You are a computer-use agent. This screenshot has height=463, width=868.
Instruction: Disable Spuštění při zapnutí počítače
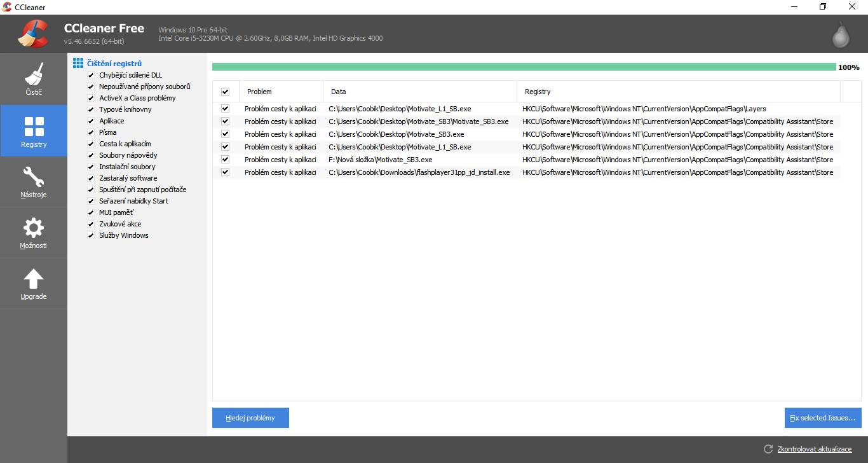pyautogui.click(x=91, y=190)
